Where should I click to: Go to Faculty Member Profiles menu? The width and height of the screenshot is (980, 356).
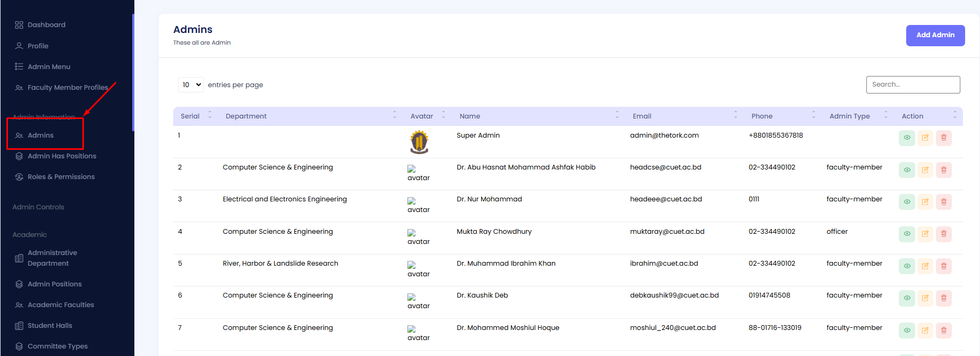coord(67,88)
